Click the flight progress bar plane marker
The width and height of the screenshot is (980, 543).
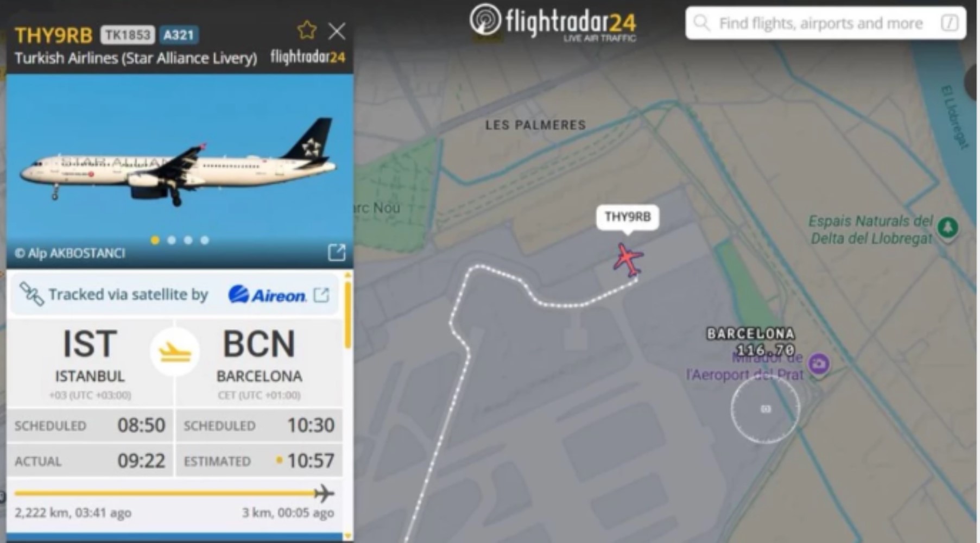324,494
